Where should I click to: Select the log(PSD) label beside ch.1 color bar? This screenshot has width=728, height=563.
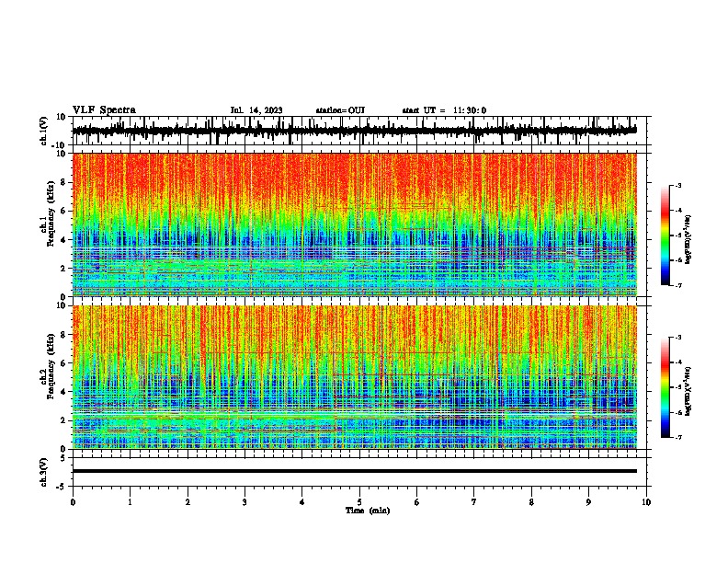(688, 240)
